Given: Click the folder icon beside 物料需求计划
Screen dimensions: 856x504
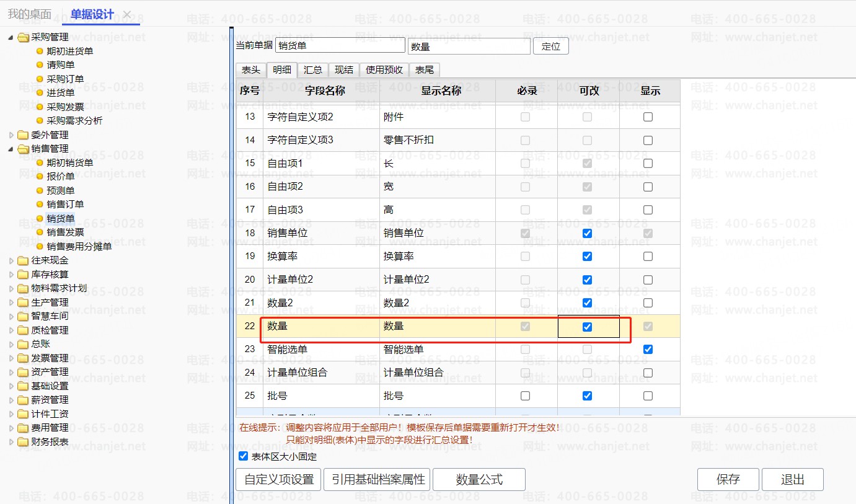Looking at the screenshot, I should coord(24,288).
